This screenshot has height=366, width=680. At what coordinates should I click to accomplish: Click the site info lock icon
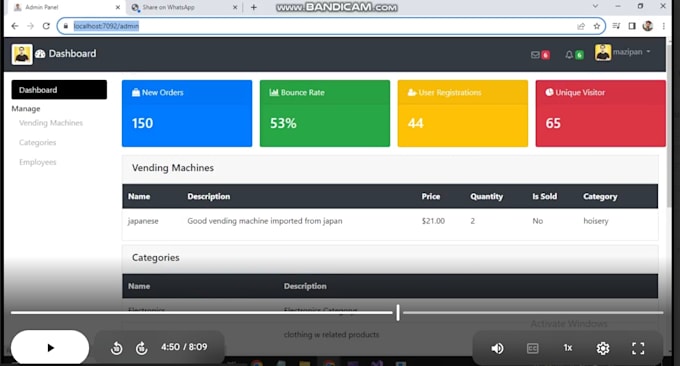click(x=66, y=26)
